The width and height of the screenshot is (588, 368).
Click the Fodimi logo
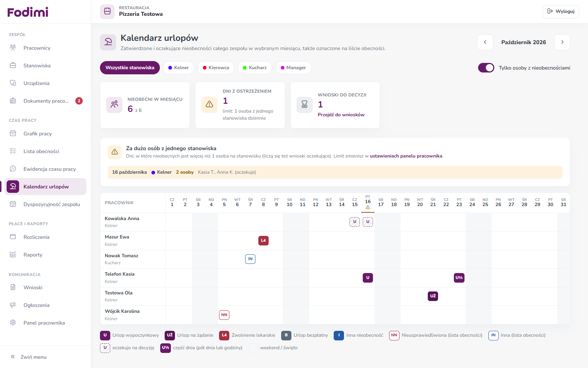28,12
